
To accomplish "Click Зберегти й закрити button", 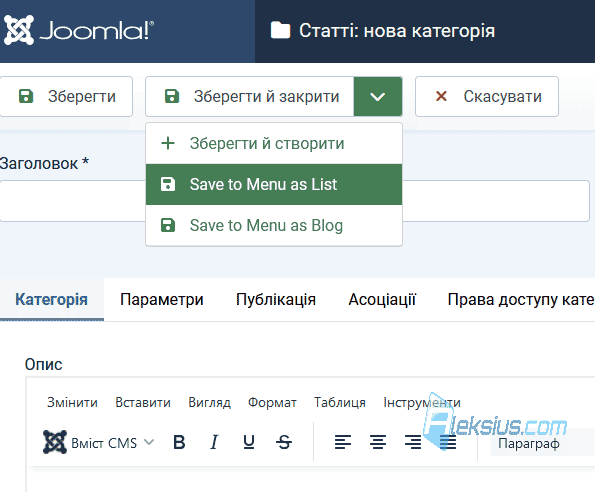I will point(250,96).
